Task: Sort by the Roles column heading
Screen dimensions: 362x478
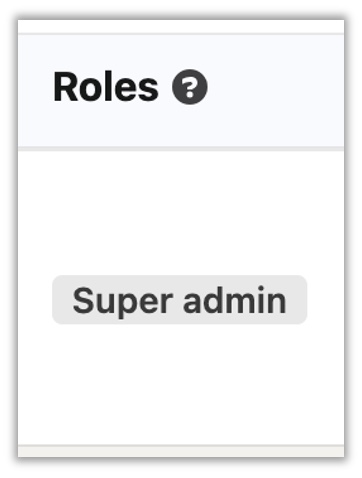Action: pos(106,87)
